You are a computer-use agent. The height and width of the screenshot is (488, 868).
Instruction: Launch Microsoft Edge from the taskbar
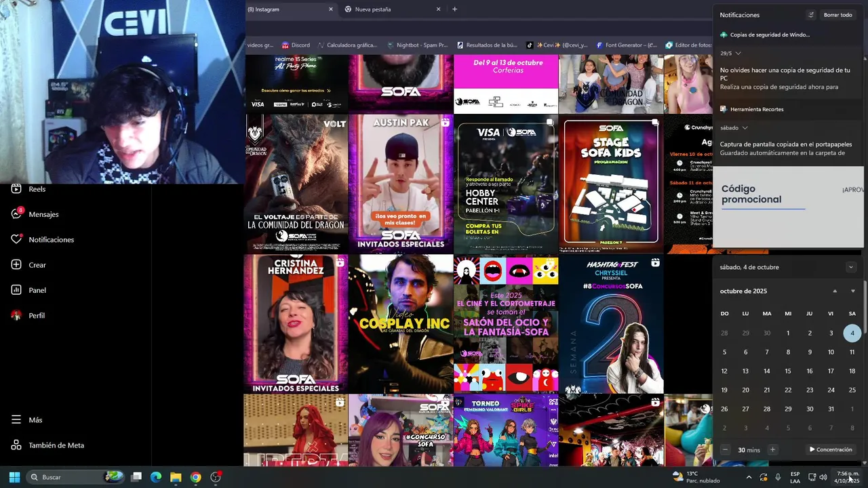155,477
